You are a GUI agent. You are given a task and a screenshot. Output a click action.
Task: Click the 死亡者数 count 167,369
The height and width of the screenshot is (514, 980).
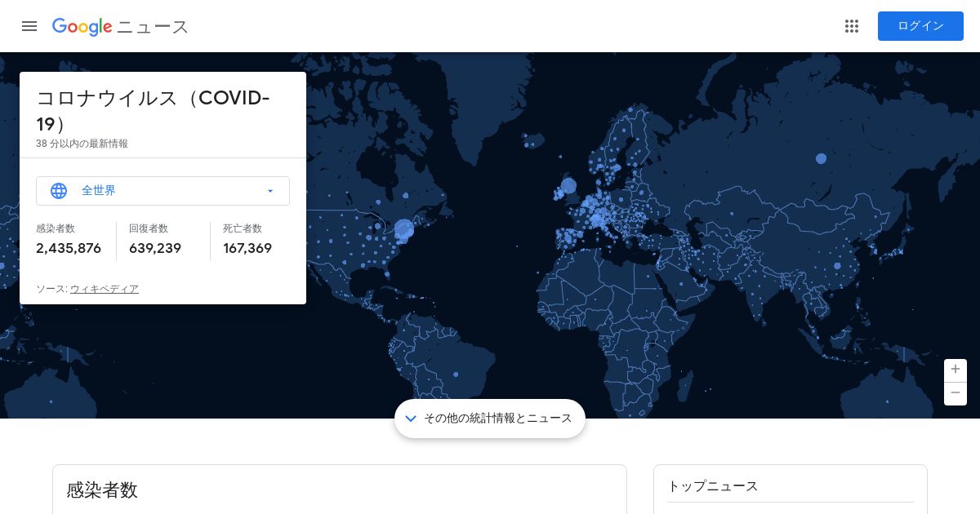(x=247, y=248)
